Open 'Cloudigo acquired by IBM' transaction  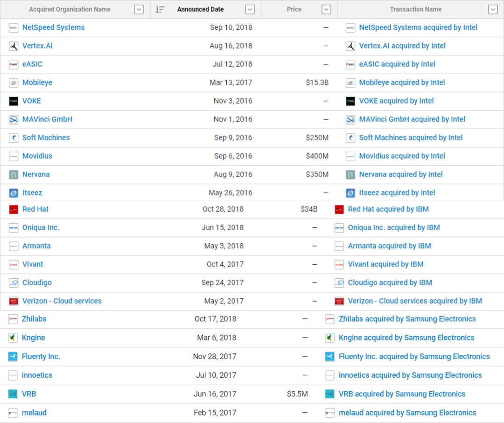(x=390, y=283)
